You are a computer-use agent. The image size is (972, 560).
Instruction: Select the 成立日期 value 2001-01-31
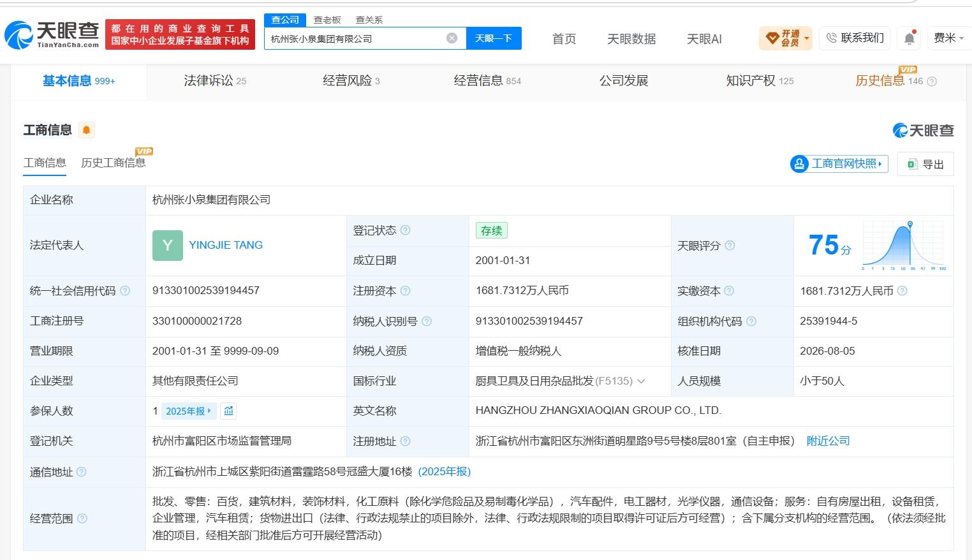pyautogui.click(x=503, y=260)
